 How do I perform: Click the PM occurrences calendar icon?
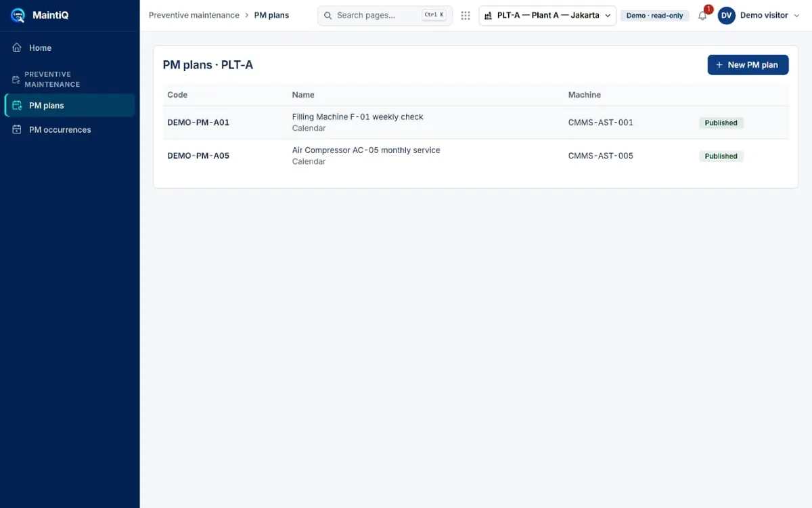17,129
